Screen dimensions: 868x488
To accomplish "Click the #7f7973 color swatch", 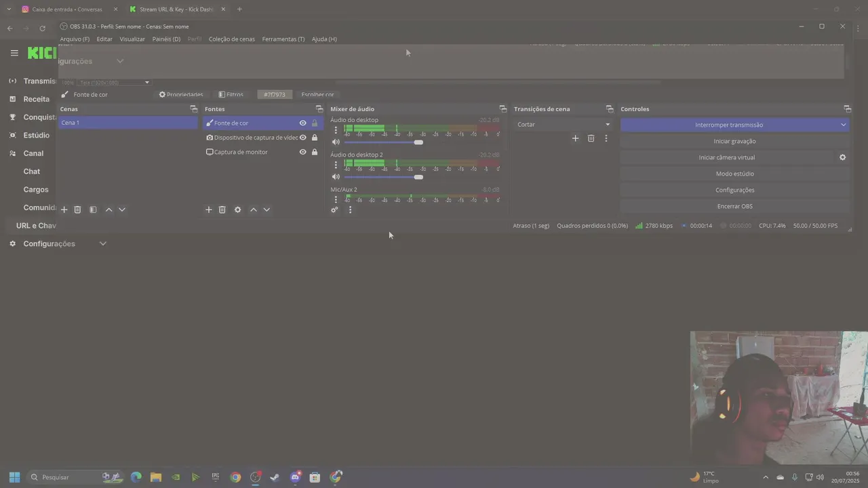I will tap(275, 95).
